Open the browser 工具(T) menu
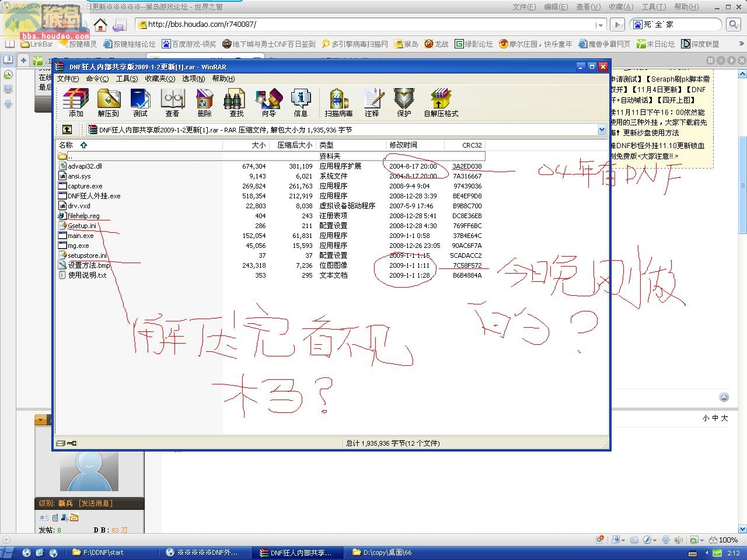Viewport: 747px width, 560px height. [654, 7]
